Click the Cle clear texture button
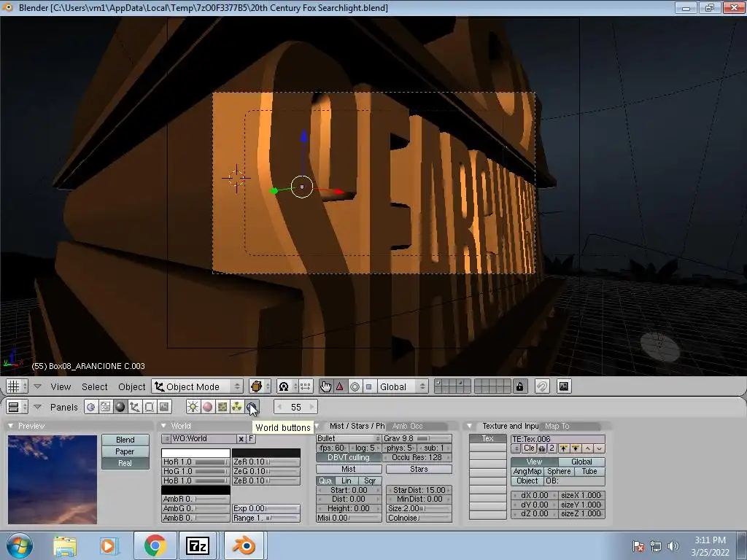 point(529,448)
